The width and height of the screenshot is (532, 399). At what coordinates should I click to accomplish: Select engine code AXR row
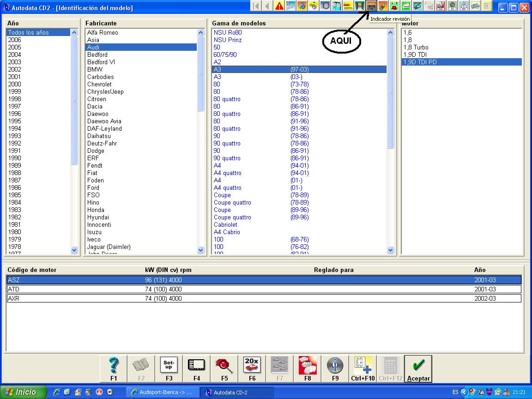(264, 299)
